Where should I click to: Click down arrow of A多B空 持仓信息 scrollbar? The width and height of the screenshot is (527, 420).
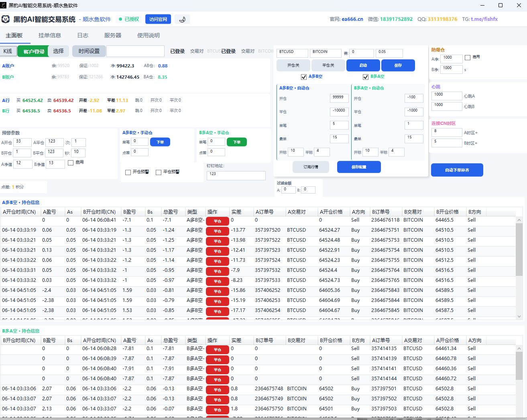click(x=519, y=316)
